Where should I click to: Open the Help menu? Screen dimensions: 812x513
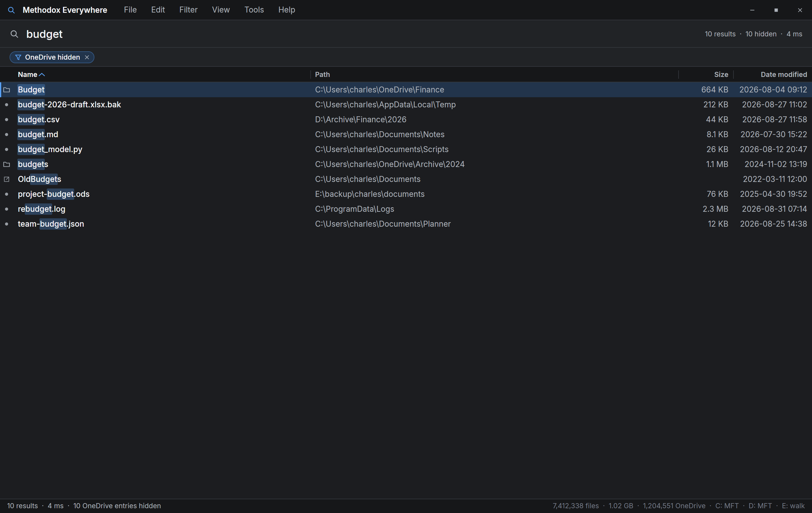coord(287,10)
